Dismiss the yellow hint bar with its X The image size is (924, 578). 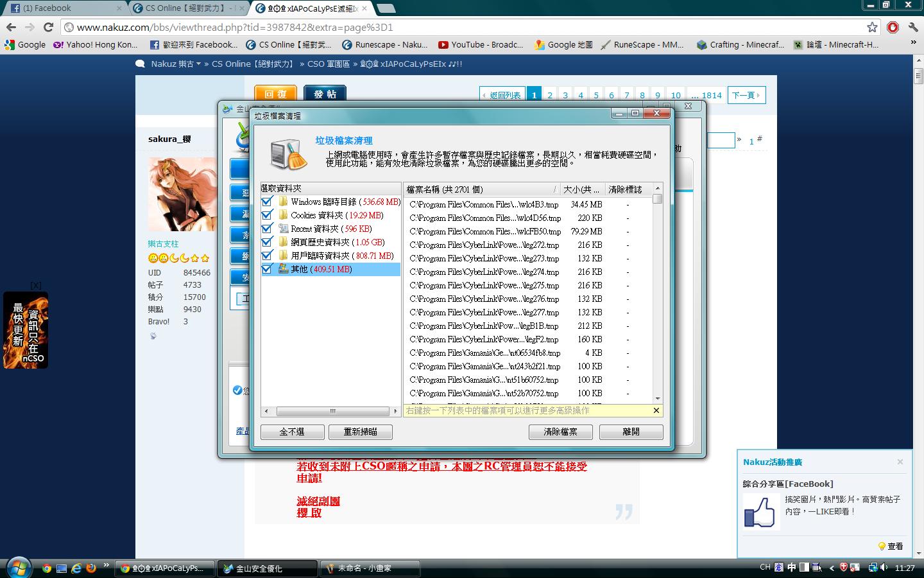(656, 410)
